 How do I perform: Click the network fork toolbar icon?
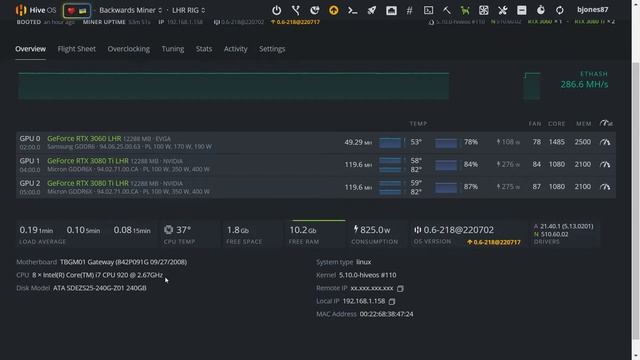click(296, 10)
